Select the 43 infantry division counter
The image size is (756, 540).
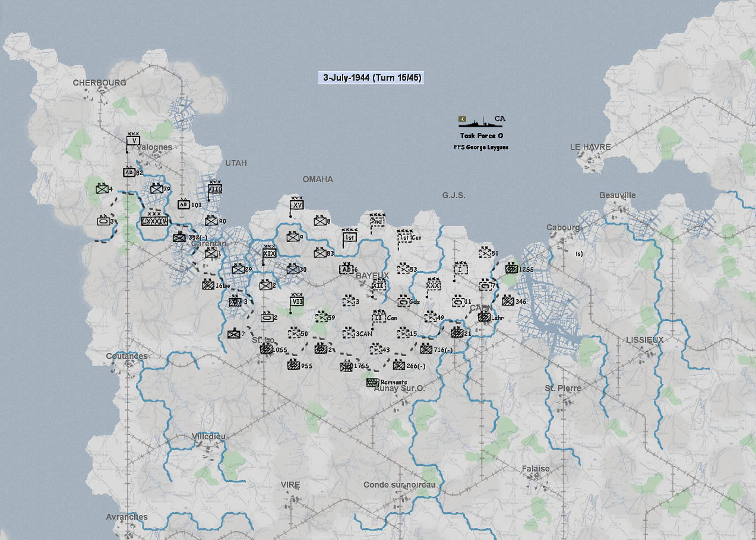coord(375,350)
